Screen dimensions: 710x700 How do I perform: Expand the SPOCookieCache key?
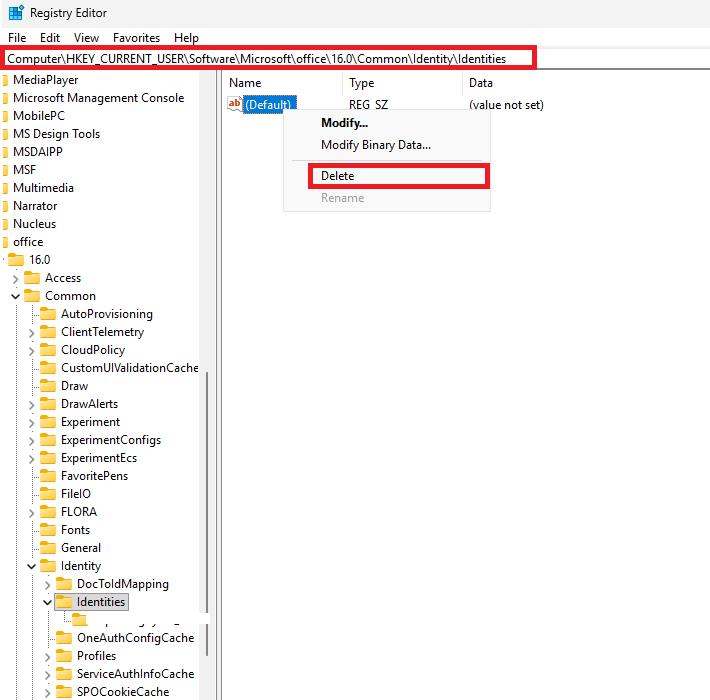[x=47, y=692]
